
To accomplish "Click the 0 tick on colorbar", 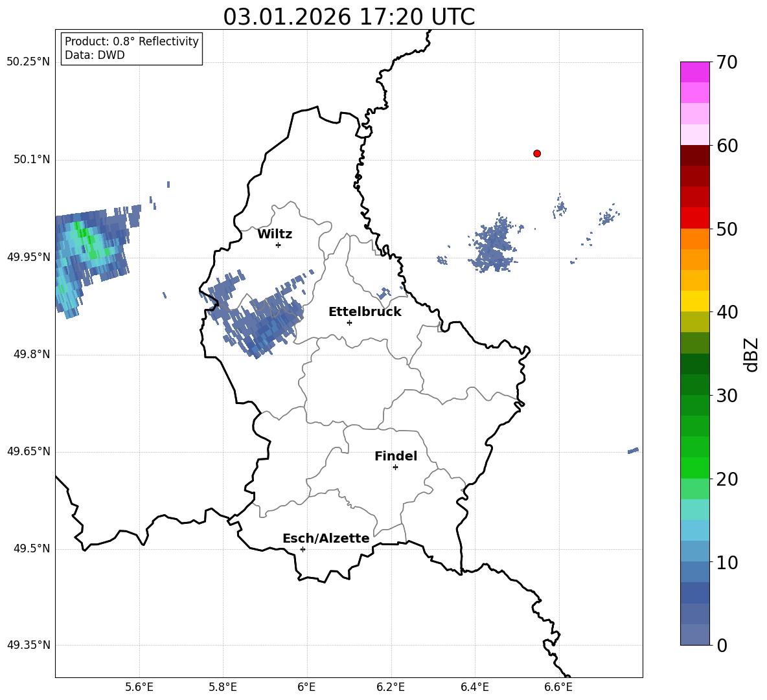I will point(722,645).
